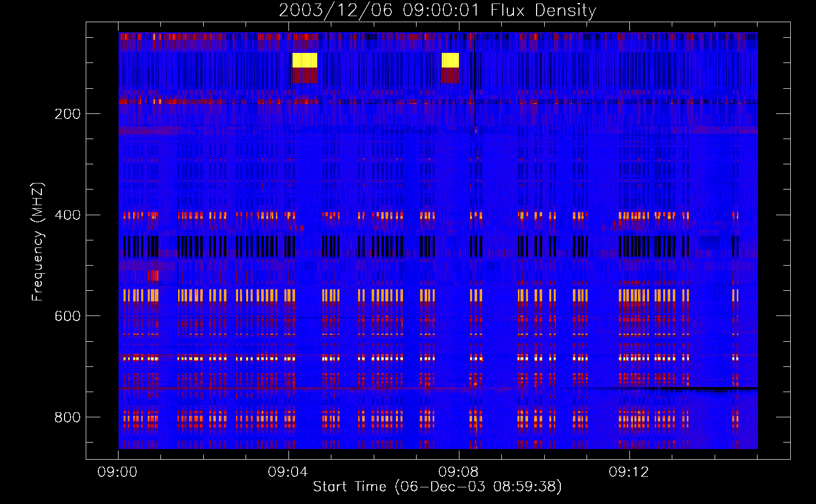816x504 pixels.
Task: Click the second yellow block near 09:08
Action: [450, 60]
